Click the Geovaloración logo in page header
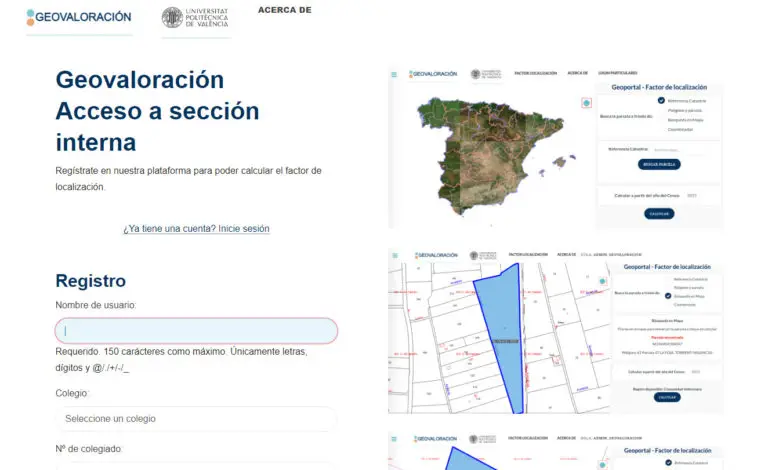The image size is (768, 470). pyautogui.click(x=79, y=17)
